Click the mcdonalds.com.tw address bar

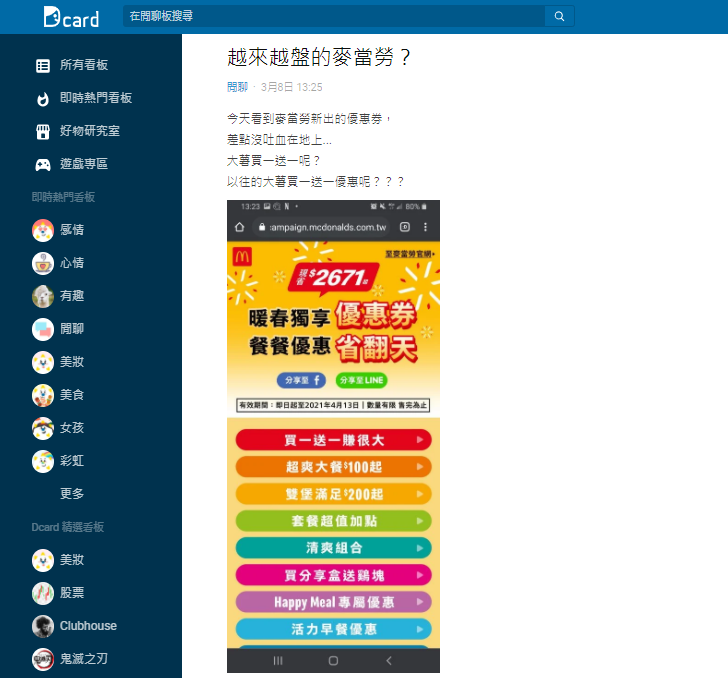[x=323, y=227]
